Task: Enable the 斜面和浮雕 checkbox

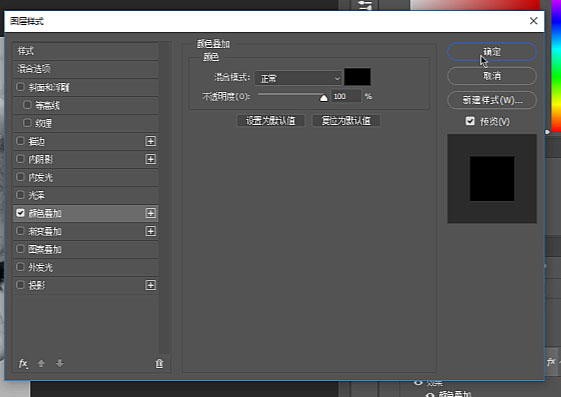Action: 20,87
